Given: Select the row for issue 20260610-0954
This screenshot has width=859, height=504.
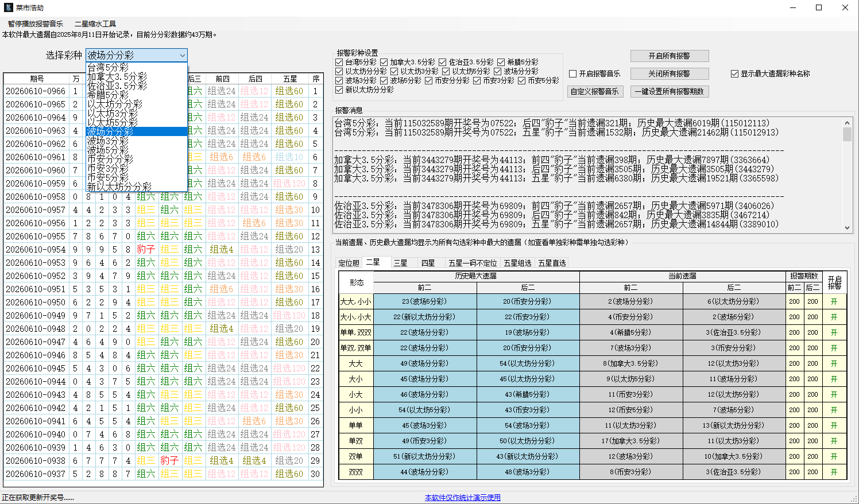Looking at the screenshot, I should (163, 249).
